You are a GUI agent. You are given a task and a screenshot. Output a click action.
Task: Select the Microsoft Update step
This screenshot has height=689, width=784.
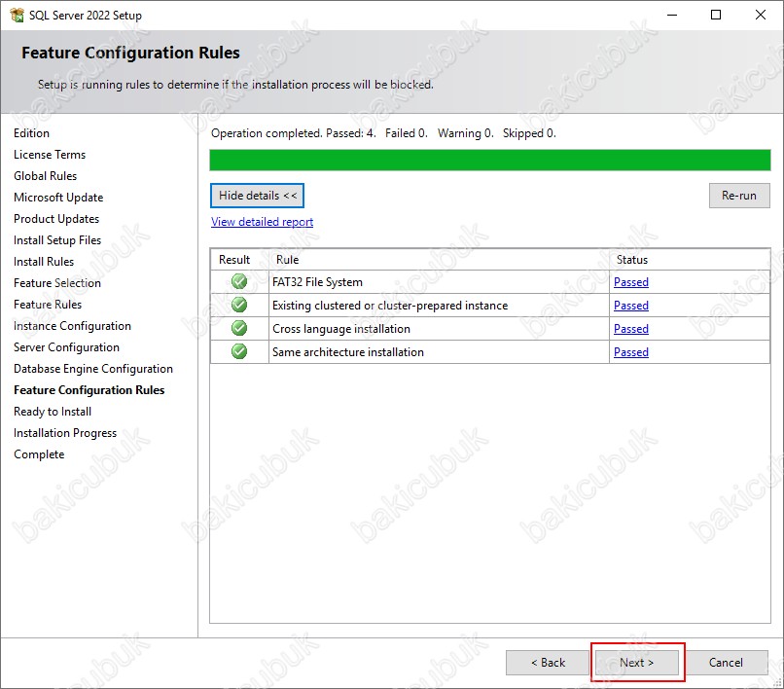58,198
